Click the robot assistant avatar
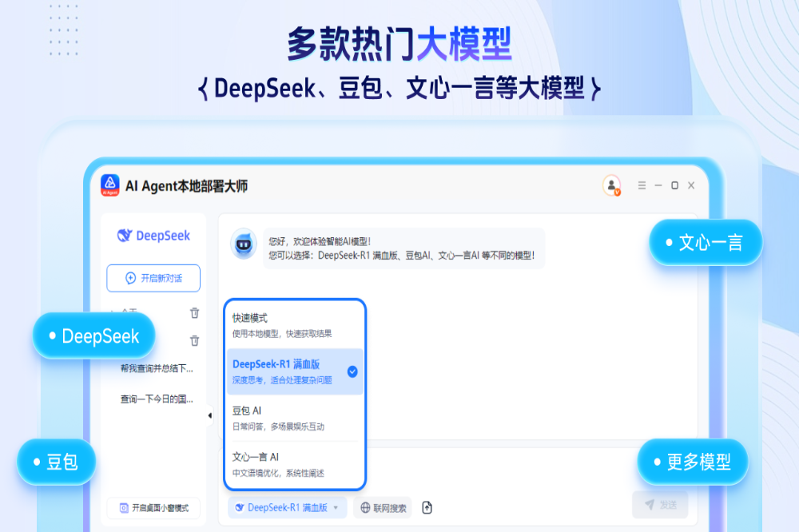 point(244,244)
